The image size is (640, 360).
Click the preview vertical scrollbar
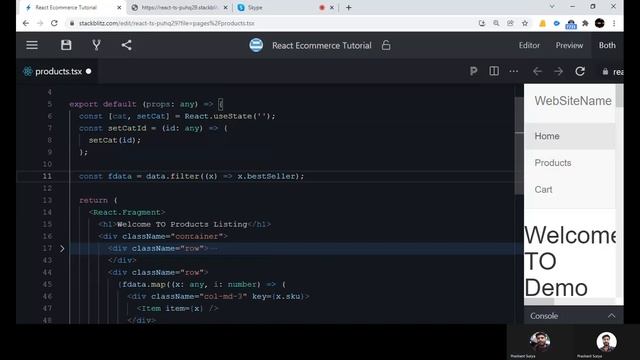[619, 96]
